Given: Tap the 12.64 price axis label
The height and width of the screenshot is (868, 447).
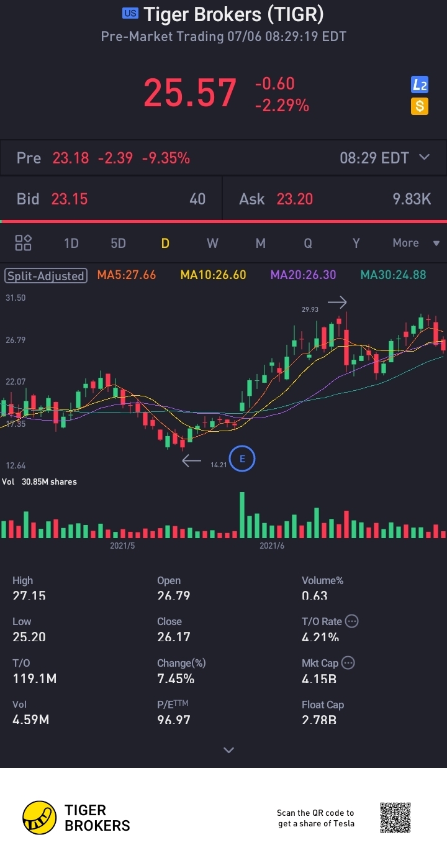Looking at the screenshot, I should [x=16, y=465].
